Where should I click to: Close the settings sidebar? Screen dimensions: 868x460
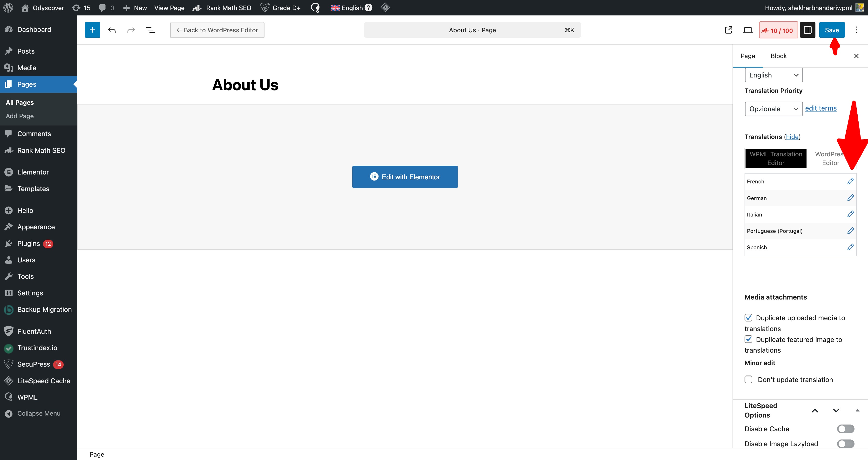(856, 56)
